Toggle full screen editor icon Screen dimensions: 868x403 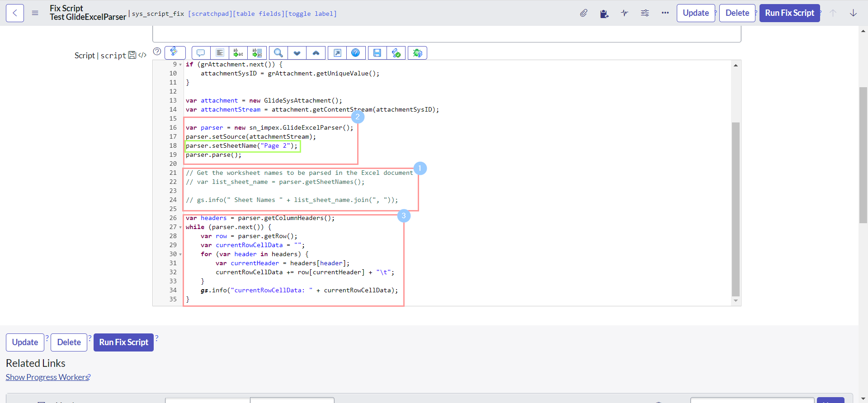point(337,53)
